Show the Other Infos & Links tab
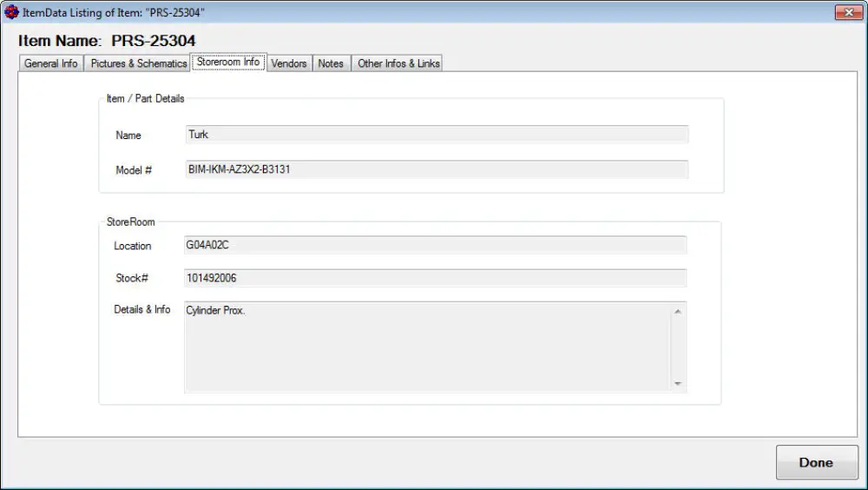 click(x=398, y=63)
